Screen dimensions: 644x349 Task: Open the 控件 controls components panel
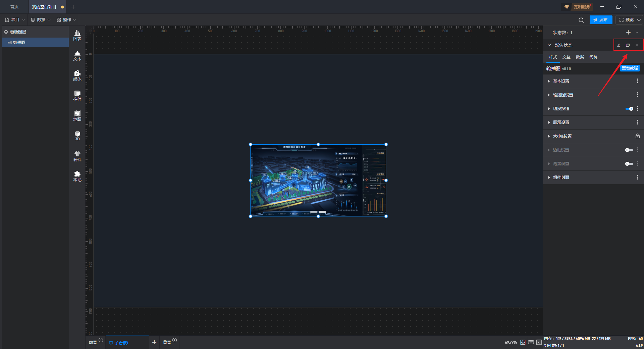77,96
